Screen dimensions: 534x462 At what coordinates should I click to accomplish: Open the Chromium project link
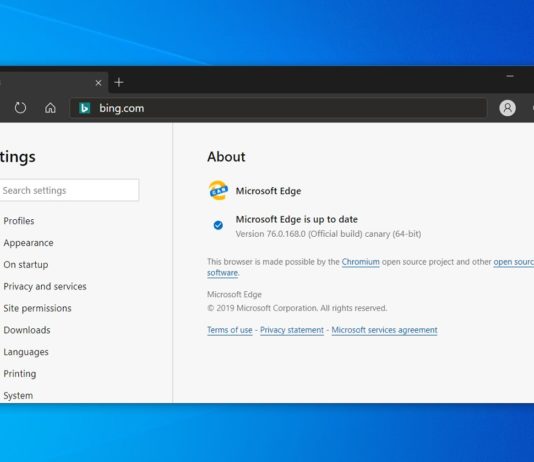tap(360, 262)
